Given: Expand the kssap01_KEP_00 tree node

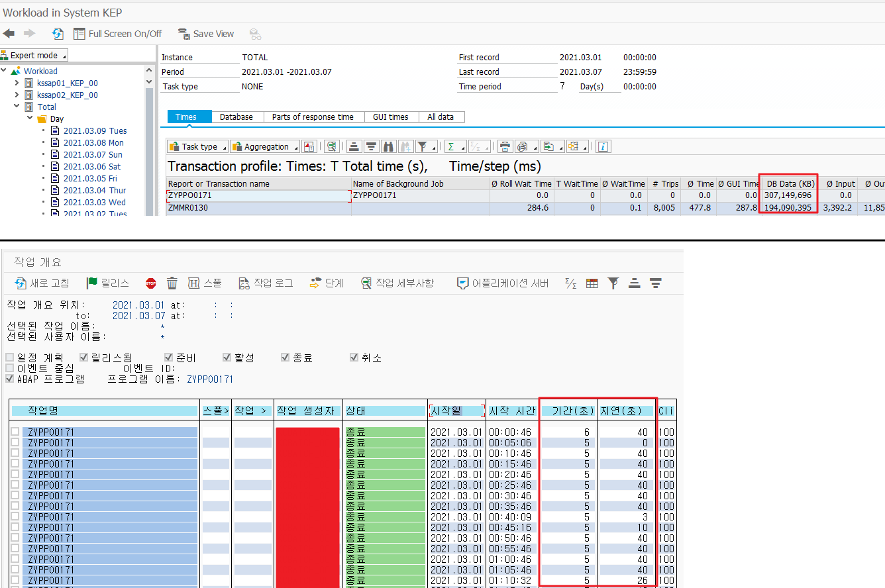Looking at the screenshot, I should (17, 83).
